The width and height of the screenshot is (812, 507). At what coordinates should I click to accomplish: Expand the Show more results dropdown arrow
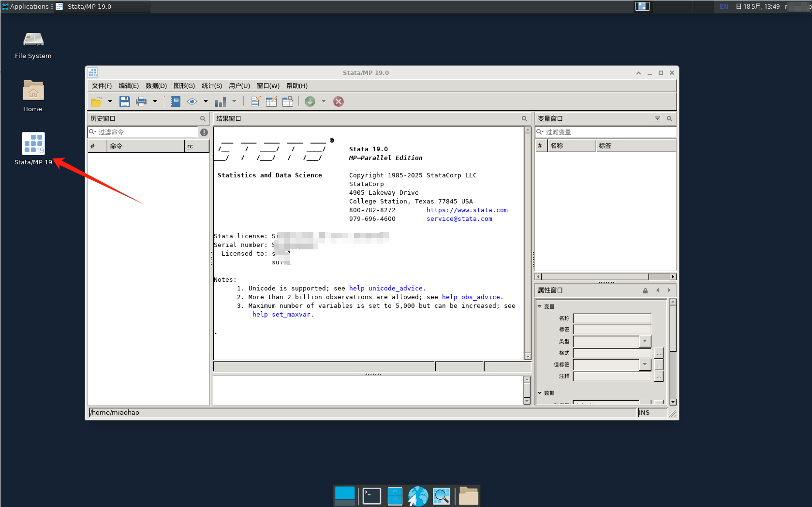[x=324, y=101]
